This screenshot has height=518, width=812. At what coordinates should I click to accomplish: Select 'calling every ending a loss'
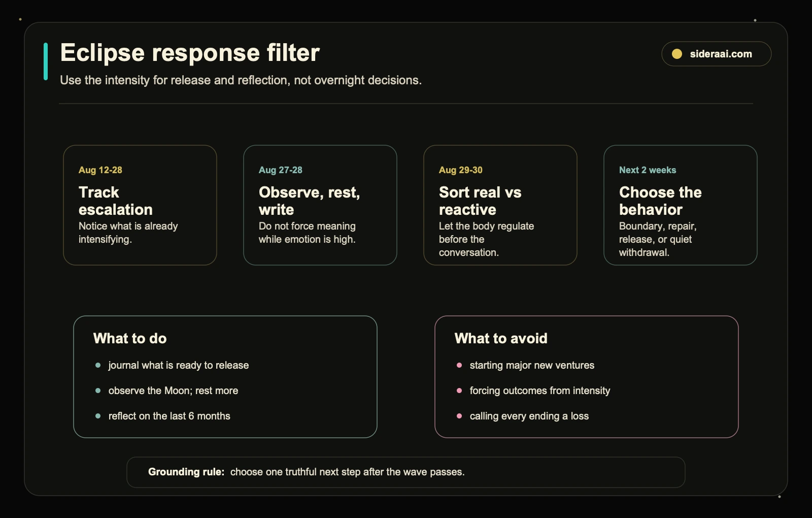coord(529,416)
